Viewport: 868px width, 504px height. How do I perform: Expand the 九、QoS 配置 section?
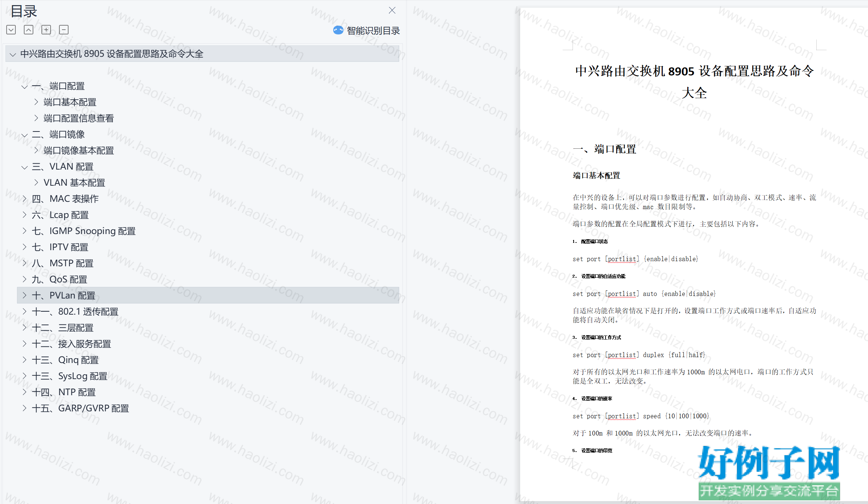pyautogui.click(x=25, y=279)
